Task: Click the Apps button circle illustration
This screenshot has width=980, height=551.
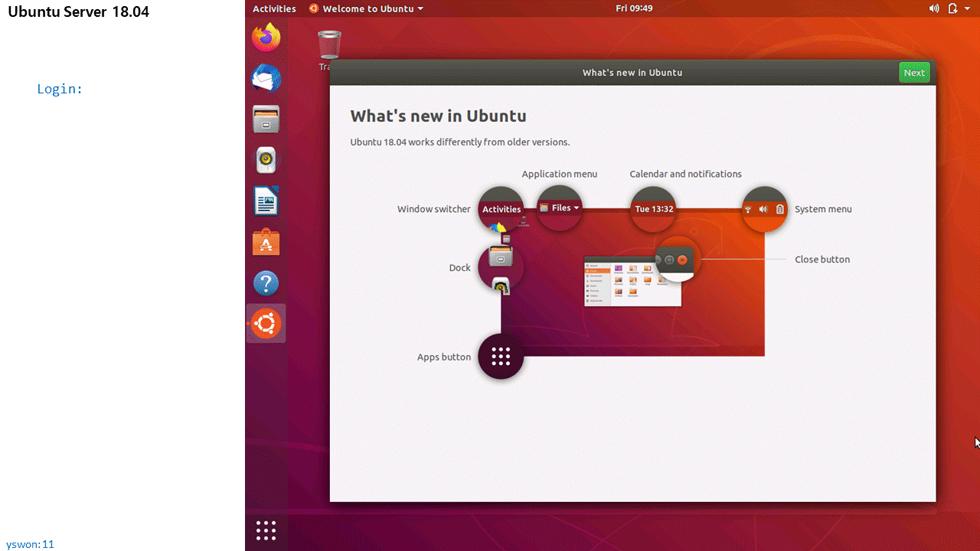Action: pos(501,357)
